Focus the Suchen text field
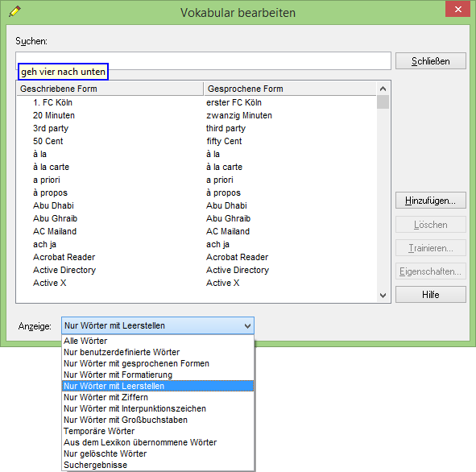Image resolution: width=476 pixels, height=472 pixels. tap(203, 60)
